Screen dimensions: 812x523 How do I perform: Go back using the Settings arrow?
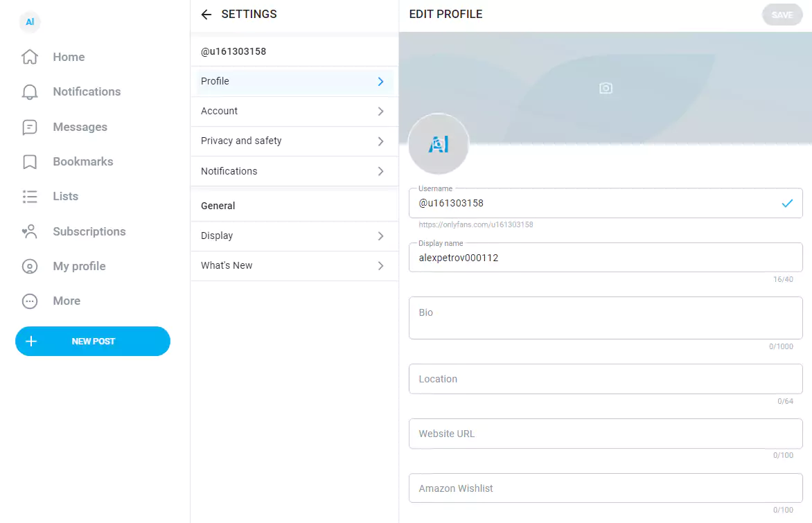pos(206,15)
